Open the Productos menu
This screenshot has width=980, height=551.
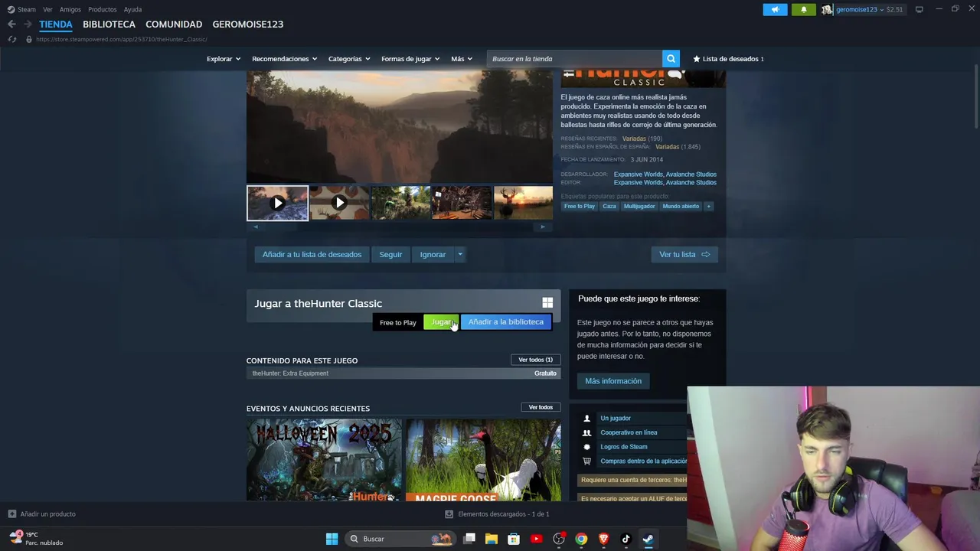tap(103, 9)
